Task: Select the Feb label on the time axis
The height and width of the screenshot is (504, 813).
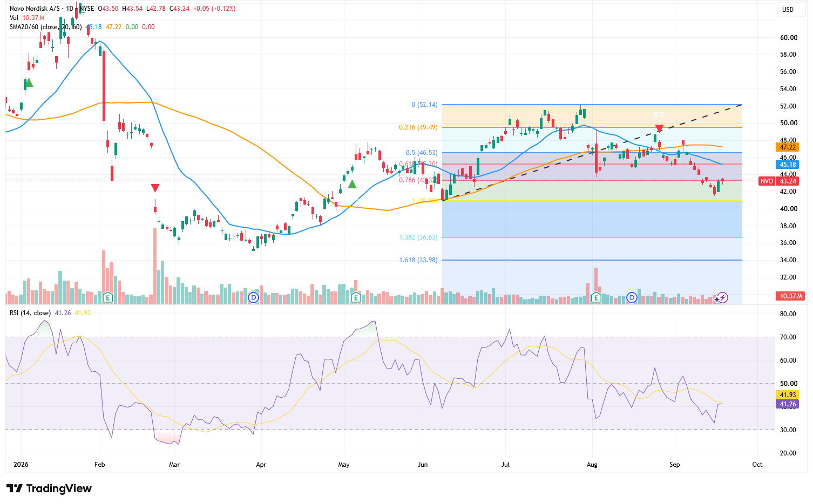Action: (x=100, y=465)
